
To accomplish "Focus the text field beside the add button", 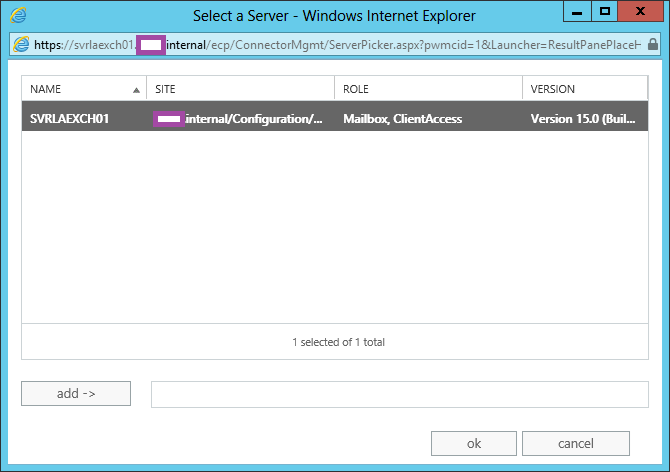I will [x=399, y=394].
